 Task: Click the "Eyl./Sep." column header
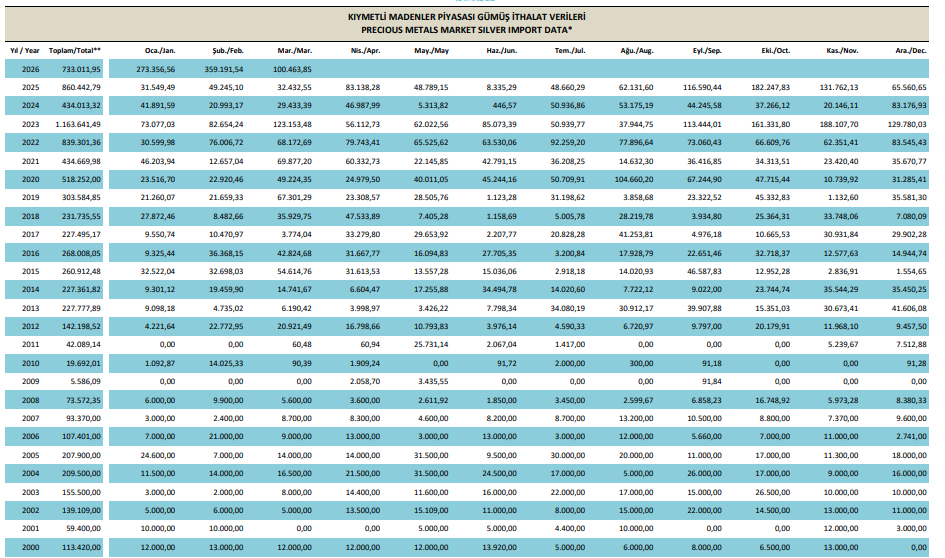click(x=707, y=49)
